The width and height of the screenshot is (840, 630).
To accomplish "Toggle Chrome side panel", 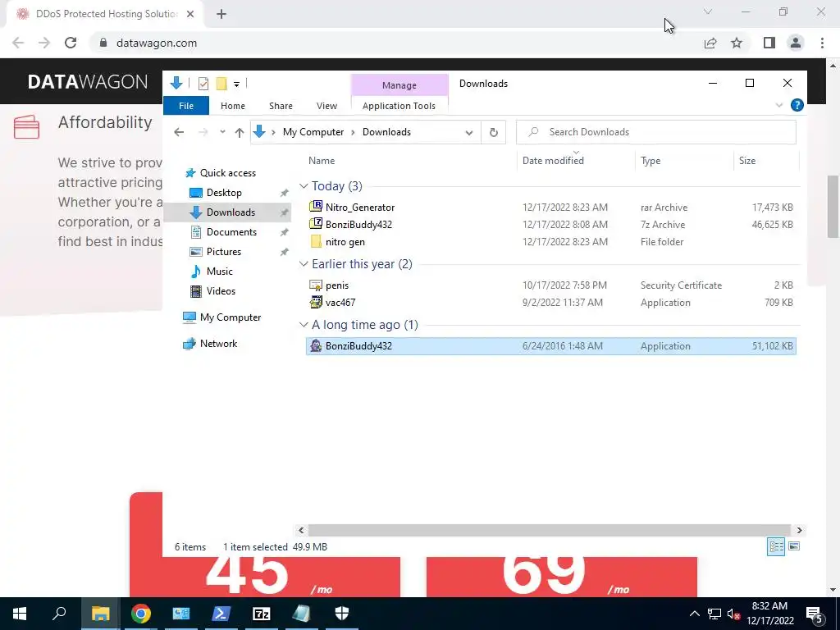I will [x=769, y=43].
